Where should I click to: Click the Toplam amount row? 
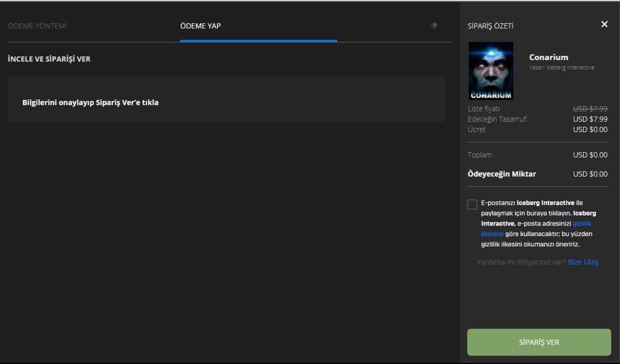click(537, 154)
